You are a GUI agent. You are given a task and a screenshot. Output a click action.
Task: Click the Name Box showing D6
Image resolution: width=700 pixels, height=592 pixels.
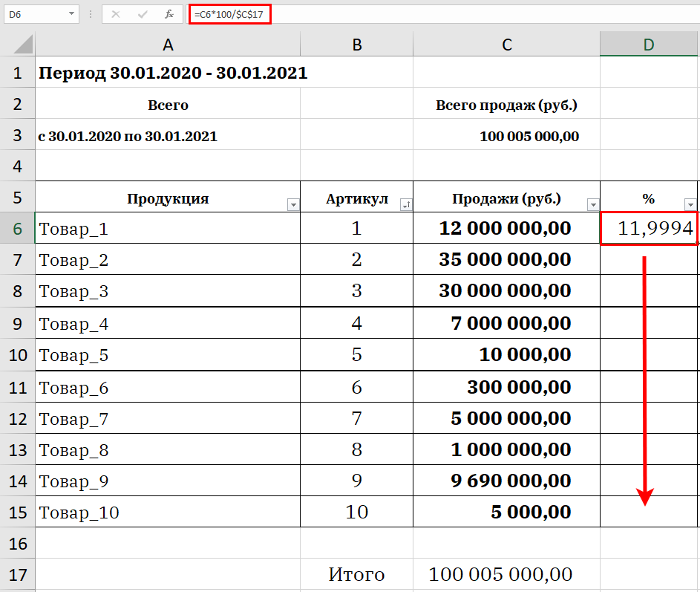tap(33, 14)
